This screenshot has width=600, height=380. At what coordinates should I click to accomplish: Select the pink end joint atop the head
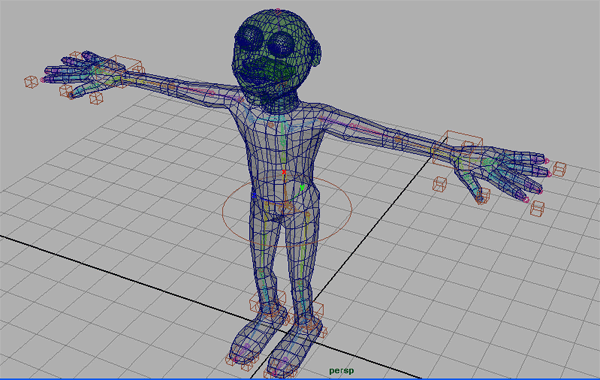coord(278,10)
